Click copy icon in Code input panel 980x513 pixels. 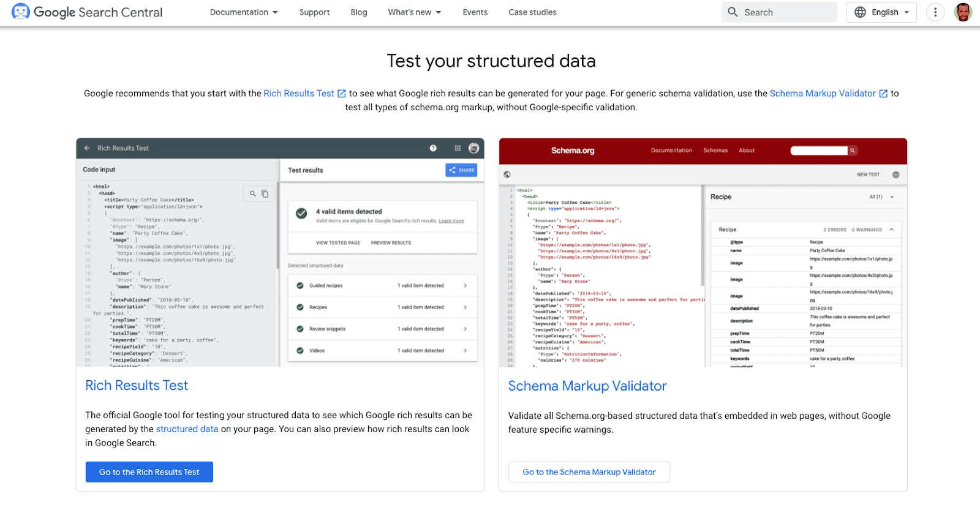tap(265, 193)
